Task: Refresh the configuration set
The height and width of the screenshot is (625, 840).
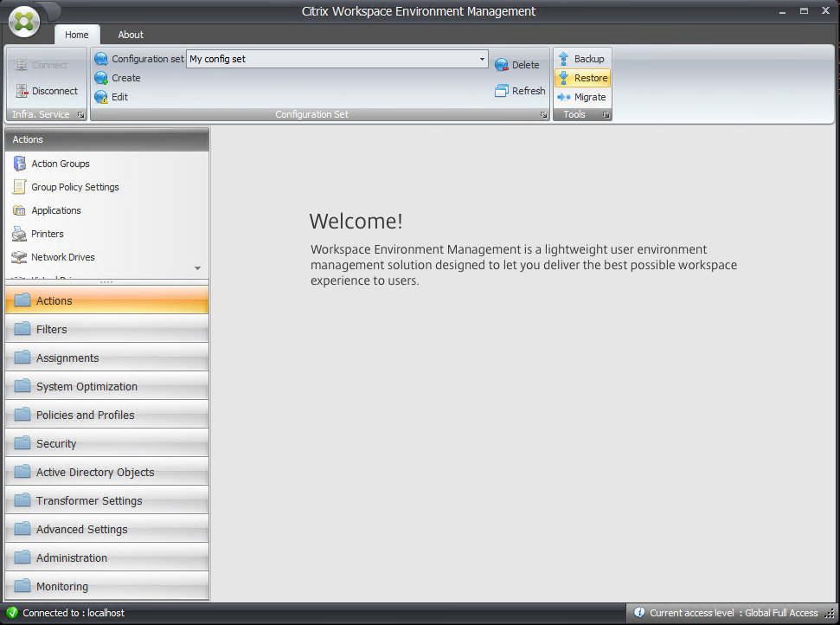Action: point(519,91)
